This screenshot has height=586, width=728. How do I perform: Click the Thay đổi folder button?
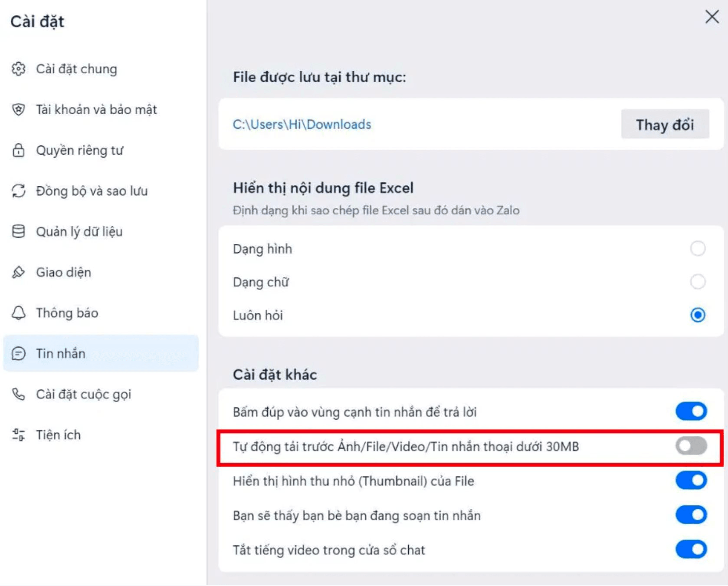pyautogui.click(x=665, y=125)
